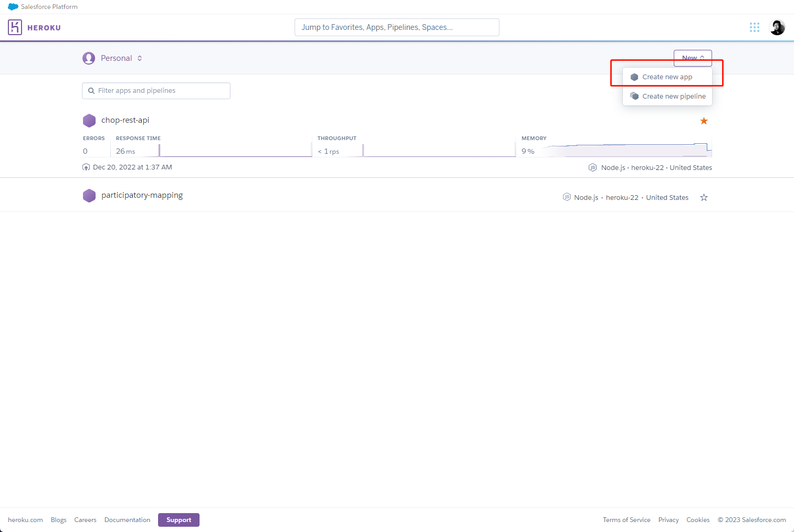Click Node.js · heroku-22 text for participatory-mapping
This screenshot has height=532, width=794.
point(606,198)
